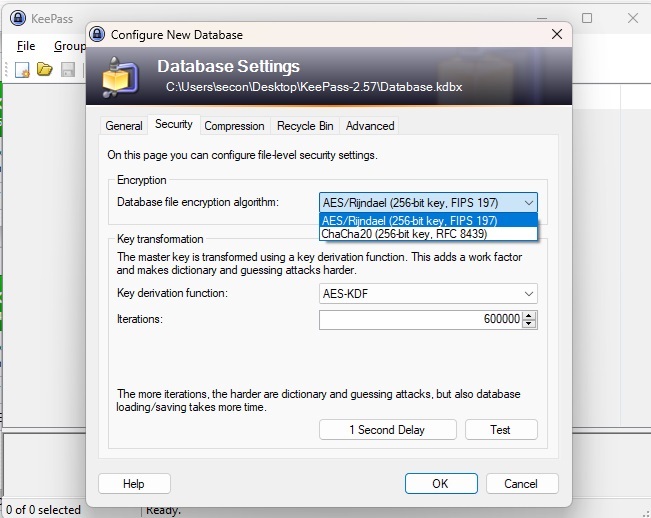Choose AES/Rijndael option in dropdown list

[x=428, y=220]
